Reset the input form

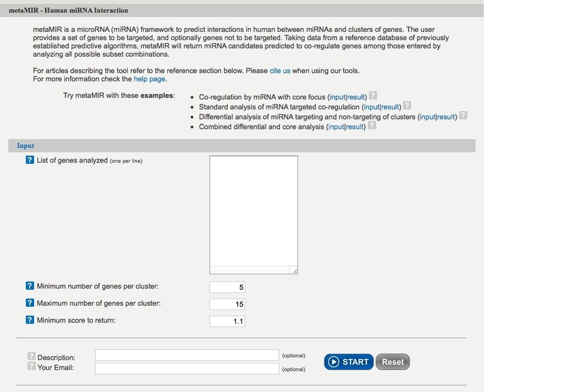click(x=392, y=362)
